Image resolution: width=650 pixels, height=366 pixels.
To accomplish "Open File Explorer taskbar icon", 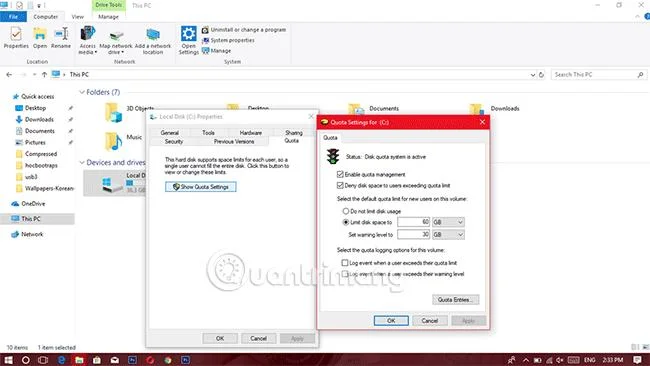I will (x=79, y=360).
